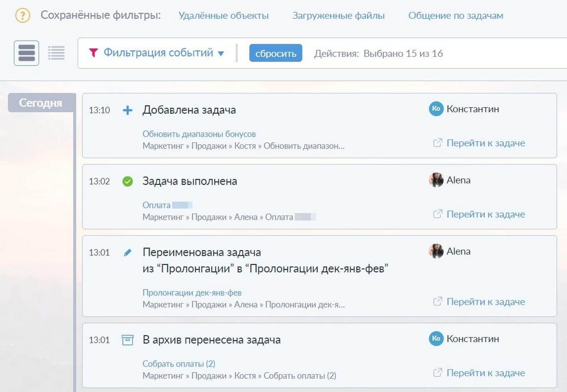The image size is (567, 392).
Task: Switch to the compact list view
Action: (56, 53)
